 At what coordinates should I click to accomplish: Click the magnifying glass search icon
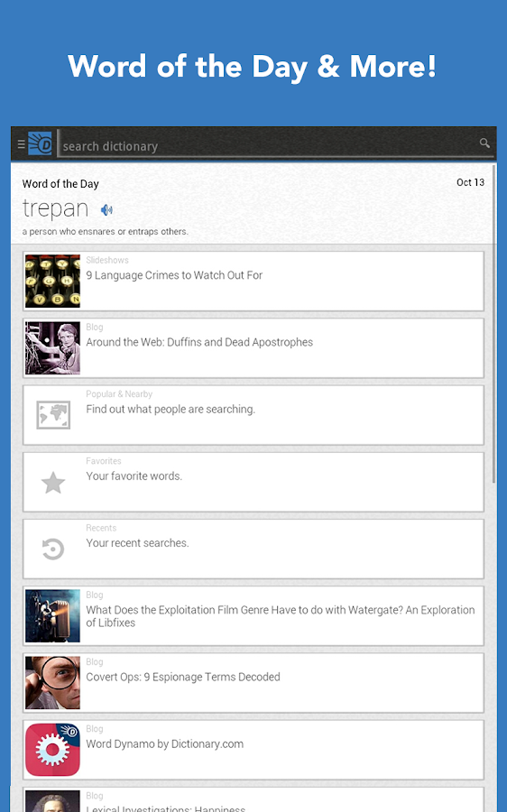pos(484,143)
